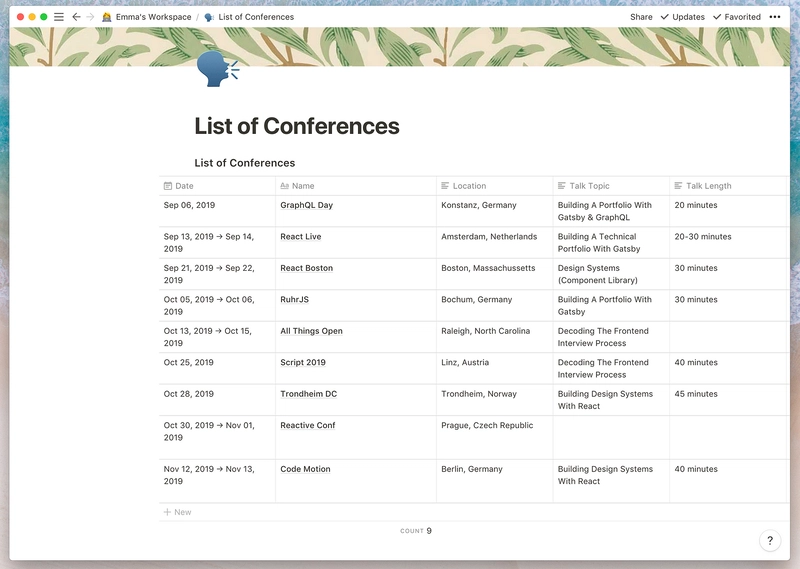Open the React Live entry

coord(301,237)
